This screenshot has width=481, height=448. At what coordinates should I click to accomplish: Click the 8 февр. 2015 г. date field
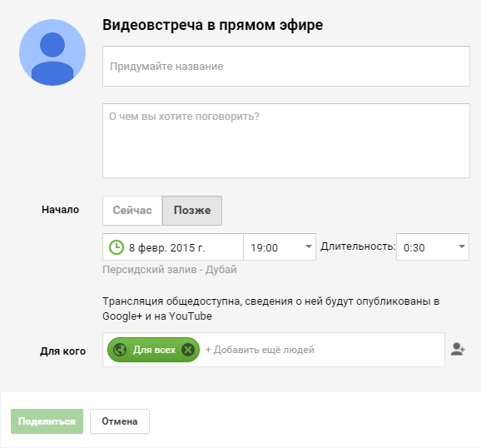pyautogui.click(x=173, y=246)
